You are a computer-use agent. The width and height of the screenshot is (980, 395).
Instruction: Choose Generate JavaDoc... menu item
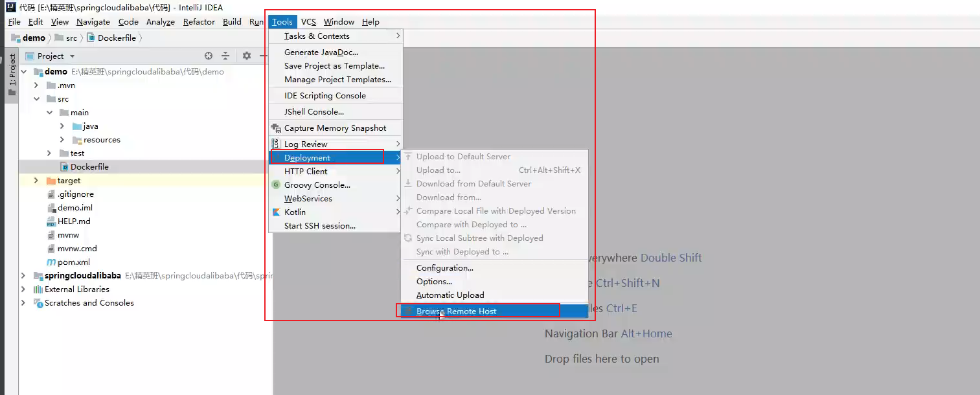click(x=336, y=52)
